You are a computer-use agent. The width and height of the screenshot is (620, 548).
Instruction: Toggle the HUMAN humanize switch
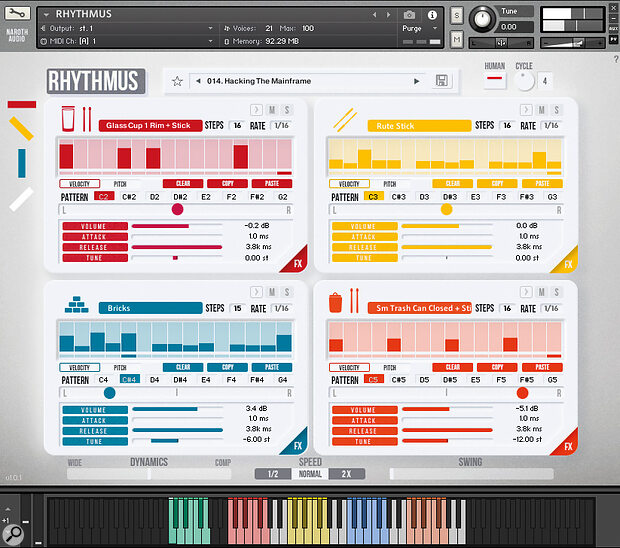[495, 79]
